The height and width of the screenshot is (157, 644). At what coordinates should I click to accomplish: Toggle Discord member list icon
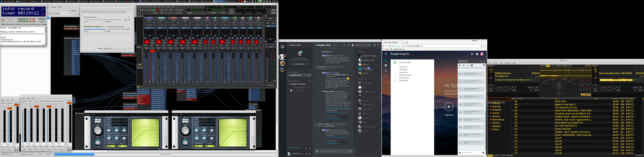point(353,45)
